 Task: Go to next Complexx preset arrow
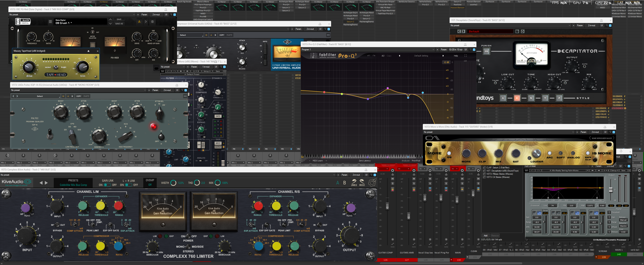46,183
